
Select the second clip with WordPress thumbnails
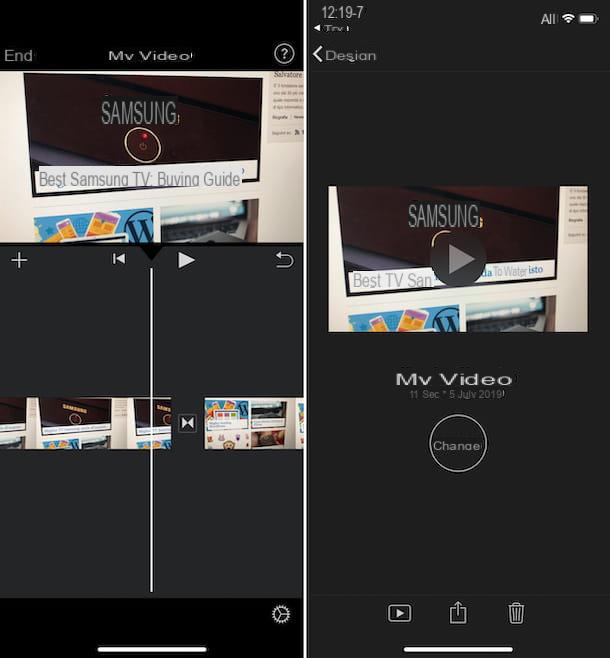[253, 423]
